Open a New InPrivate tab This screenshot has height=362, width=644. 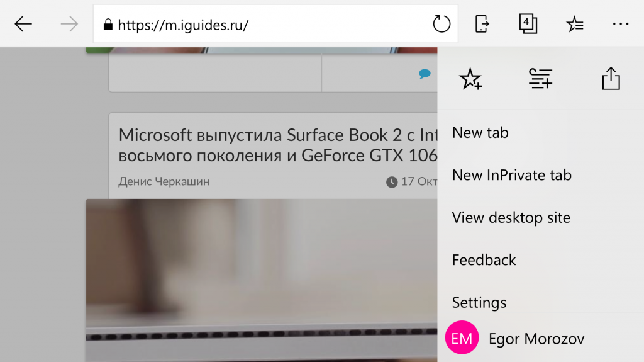click(511, 175)
